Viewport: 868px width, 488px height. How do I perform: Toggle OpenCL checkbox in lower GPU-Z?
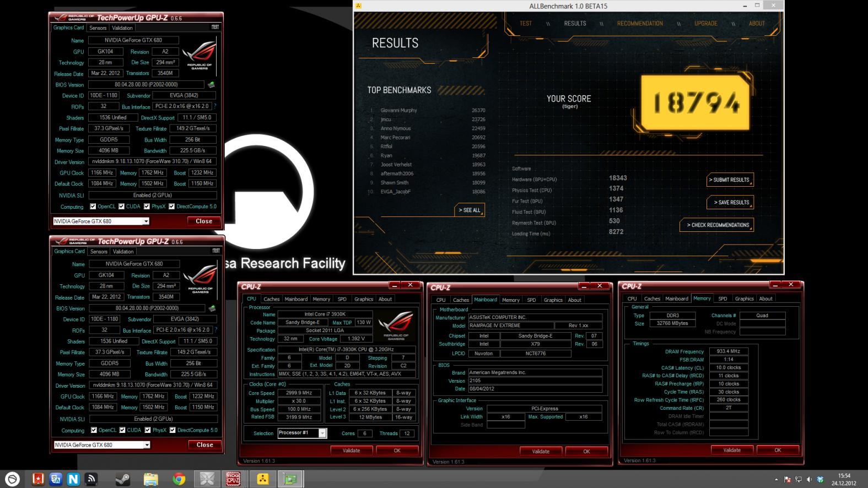(x=94, y=430)
